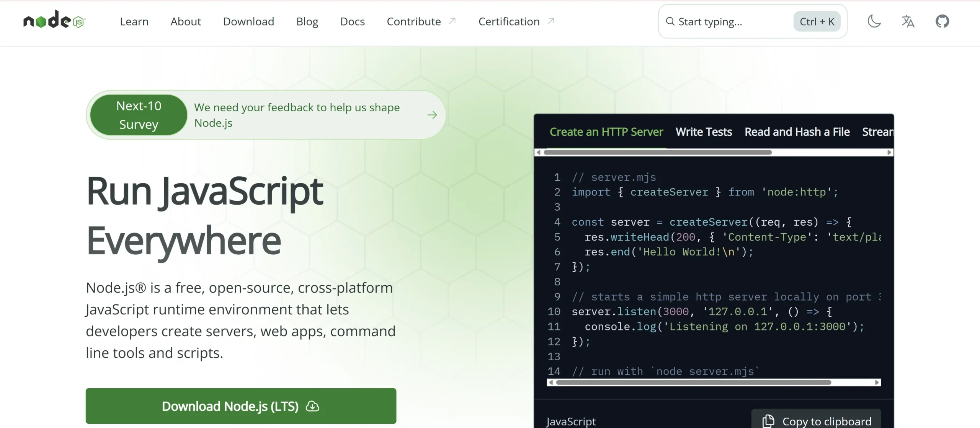Select the partially visible Streams tab

[878, 132]
